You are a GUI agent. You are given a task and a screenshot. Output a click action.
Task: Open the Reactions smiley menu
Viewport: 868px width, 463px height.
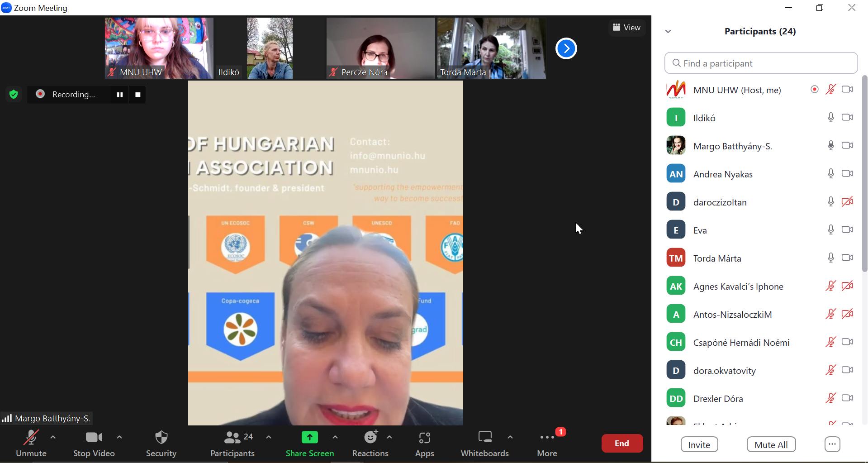(370, 444)
